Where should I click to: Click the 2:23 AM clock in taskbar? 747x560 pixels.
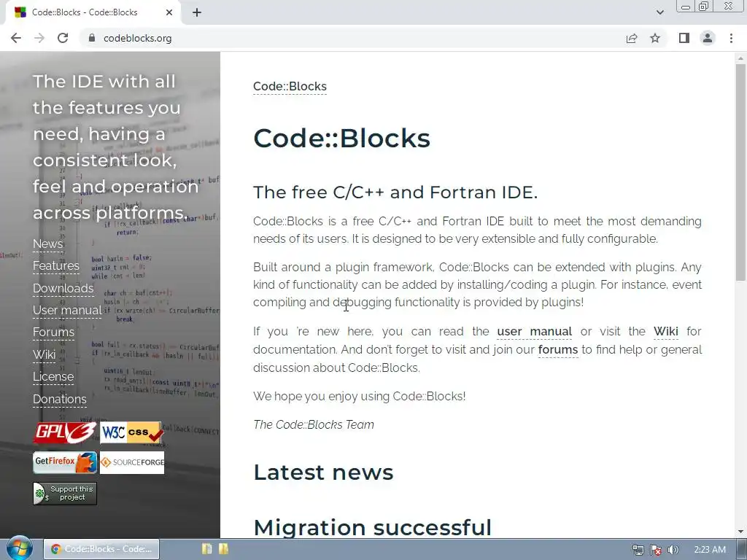[710, 550]
